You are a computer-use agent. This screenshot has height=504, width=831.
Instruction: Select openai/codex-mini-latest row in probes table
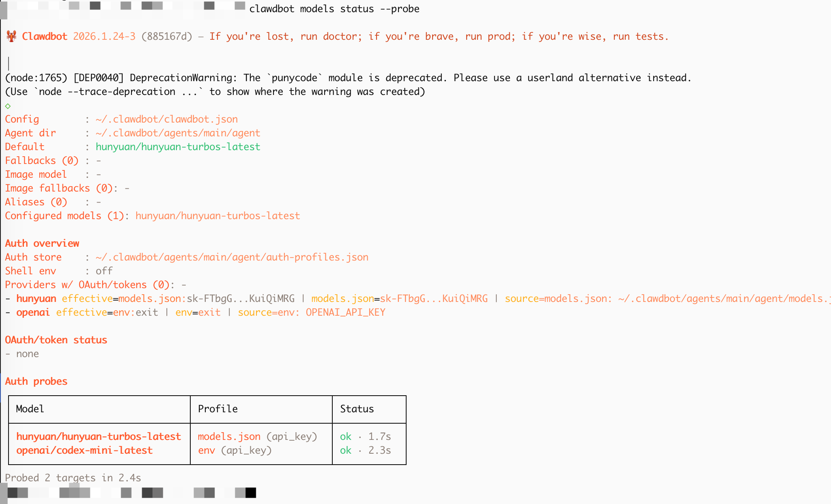[x=84, y=450]
